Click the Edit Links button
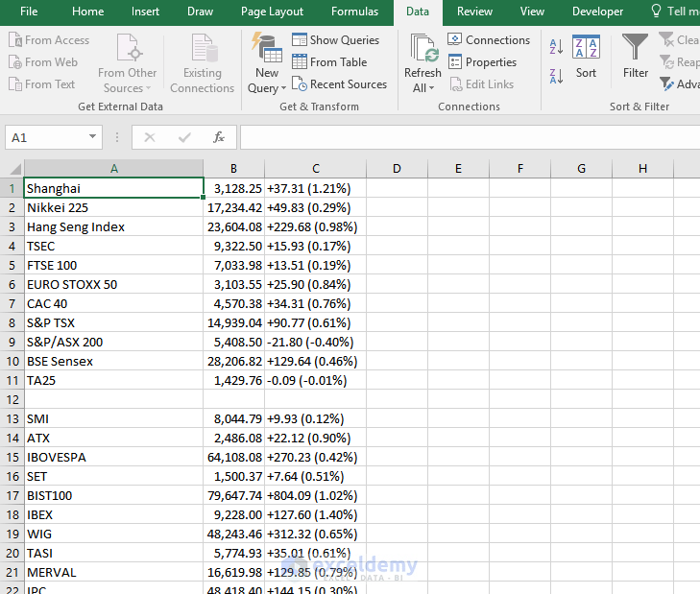Image resolution: width=700 pixels, height=594 pixels. [482, 83]
